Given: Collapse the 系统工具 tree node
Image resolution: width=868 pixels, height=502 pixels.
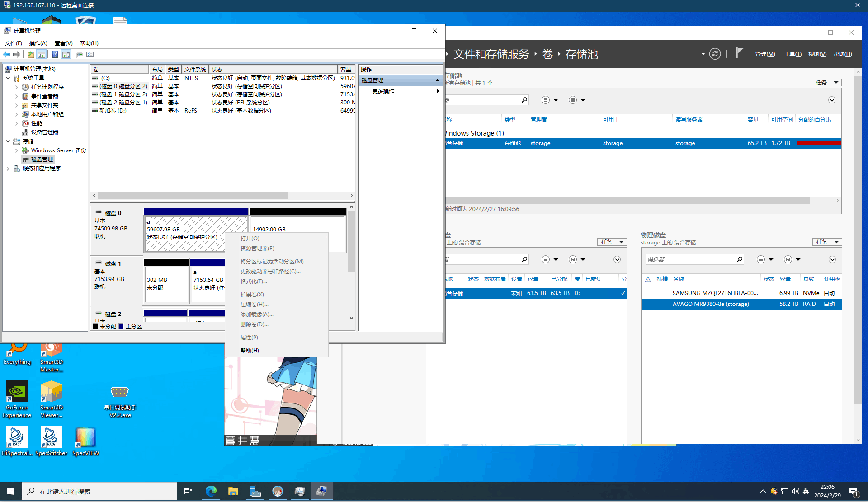Looking at the screenshot, I should pos(8,78).
